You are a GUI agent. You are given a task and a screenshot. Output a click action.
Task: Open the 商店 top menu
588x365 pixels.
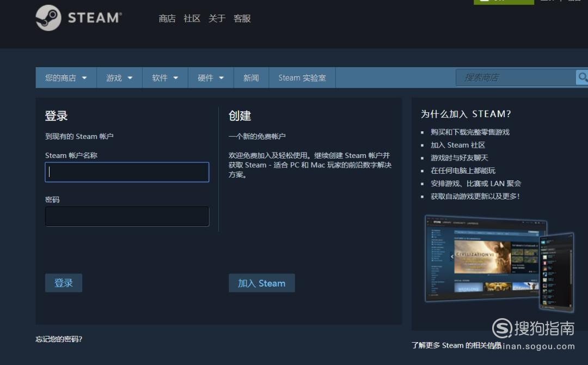point(167,19)
